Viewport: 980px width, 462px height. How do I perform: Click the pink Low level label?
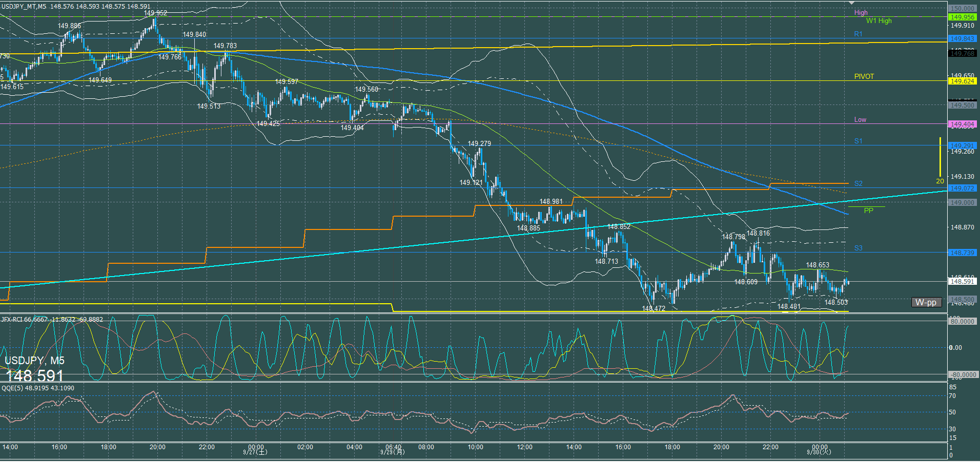[860, 119]
